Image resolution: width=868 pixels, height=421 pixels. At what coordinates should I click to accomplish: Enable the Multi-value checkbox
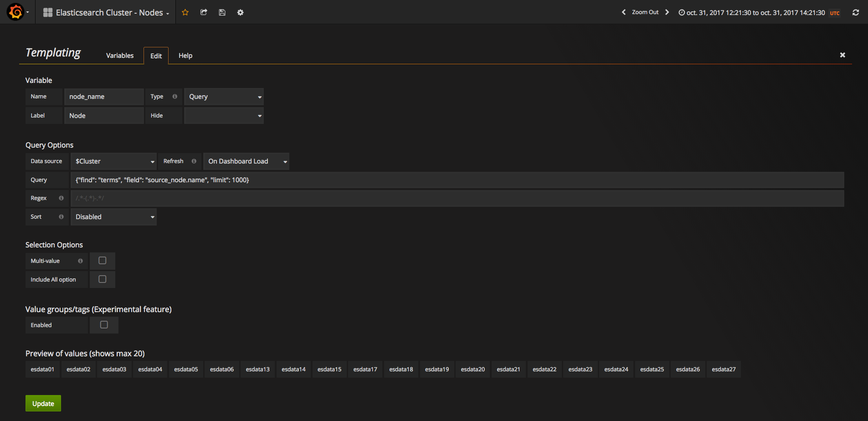click(x=103, y=261)
